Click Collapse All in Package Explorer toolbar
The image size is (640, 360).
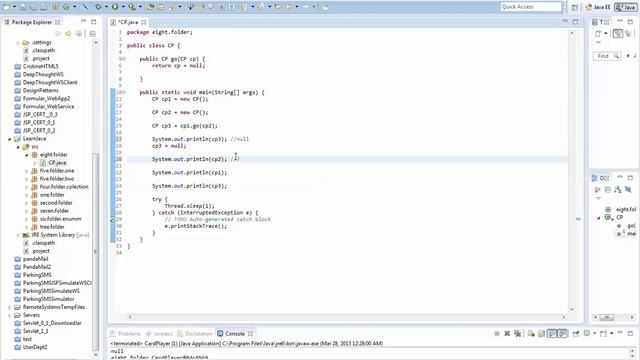[x=93, y=33]
